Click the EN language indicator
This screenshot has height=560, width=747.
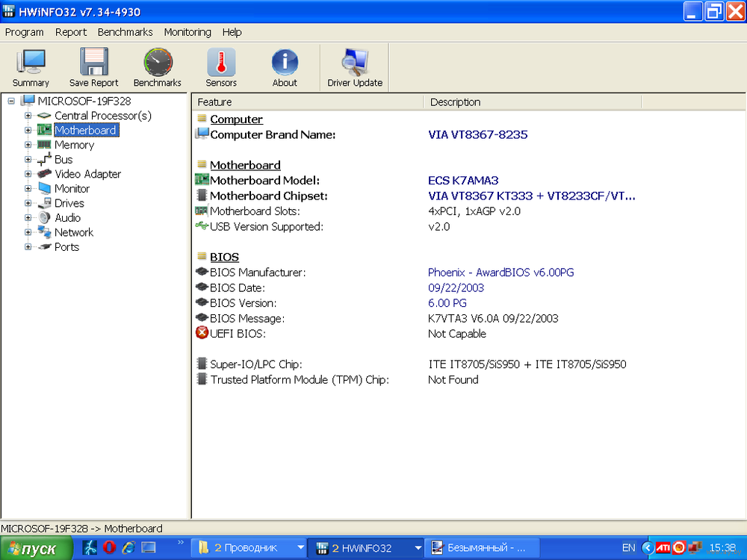tap(628, 548)
